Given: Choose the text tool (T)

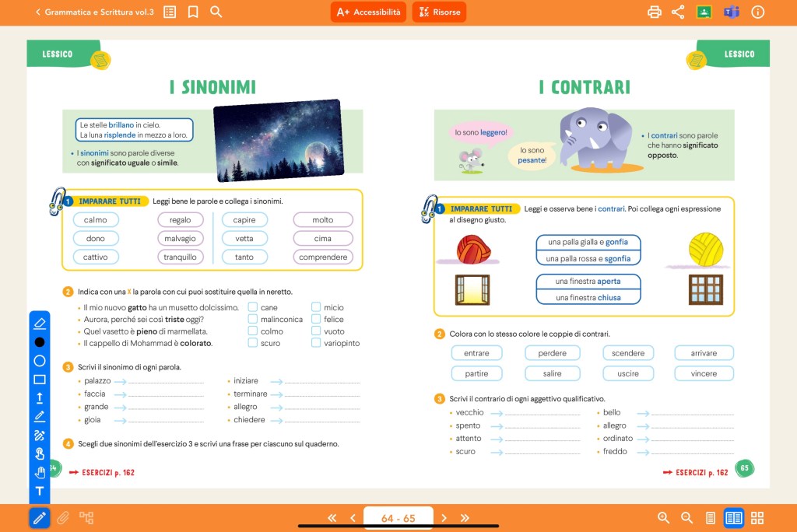Looking at the screenshot, I should pyautogui.click(x=40, y=492).
